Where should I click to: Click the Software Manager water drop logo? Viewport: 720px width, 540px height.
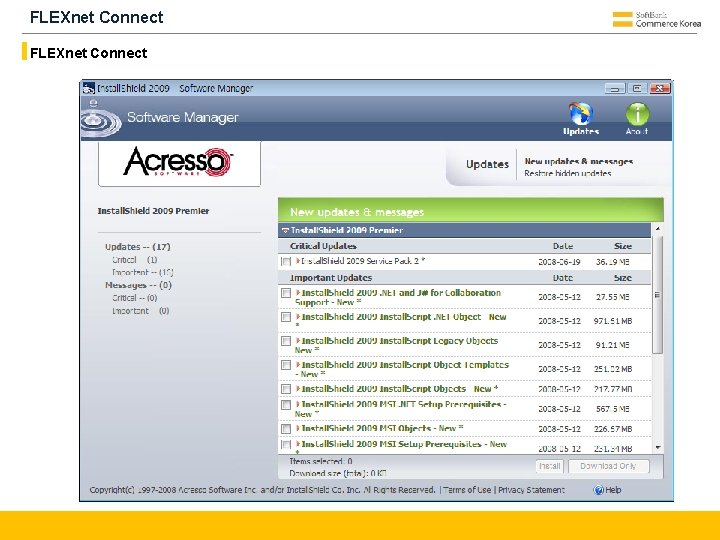coord(100,119)
